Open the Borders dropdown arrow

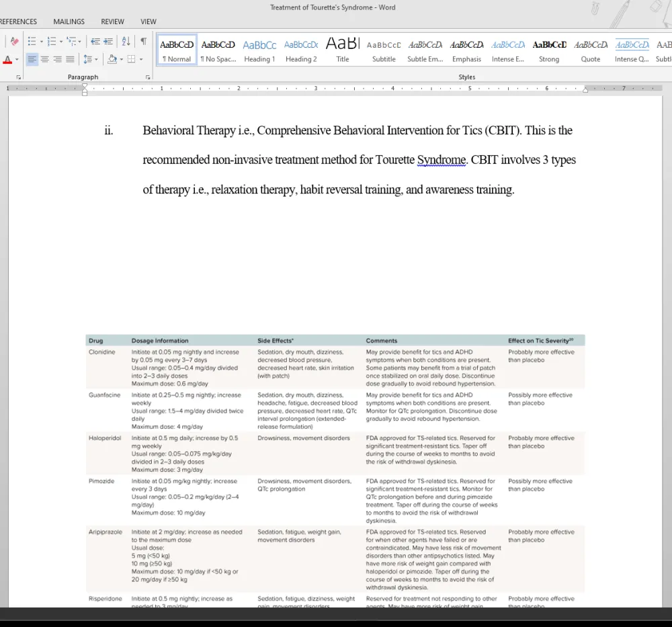[141, 60]
